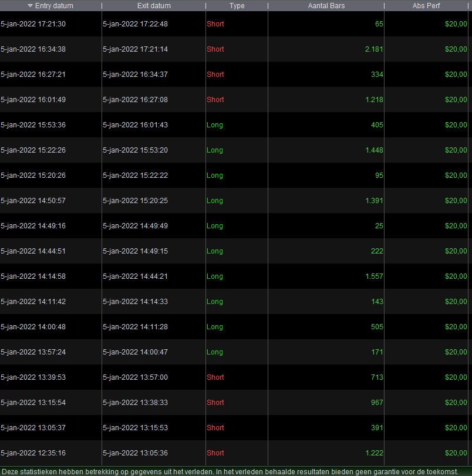The height and width of the screenshot is (476, 472).
Task: Click bars value 2.181
Action: tap(374, 49)
